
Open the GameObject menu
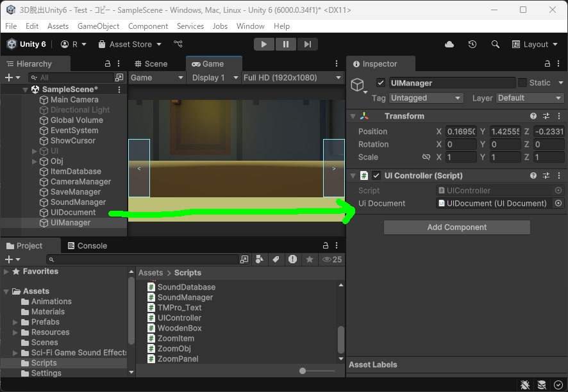pos(98,26)
